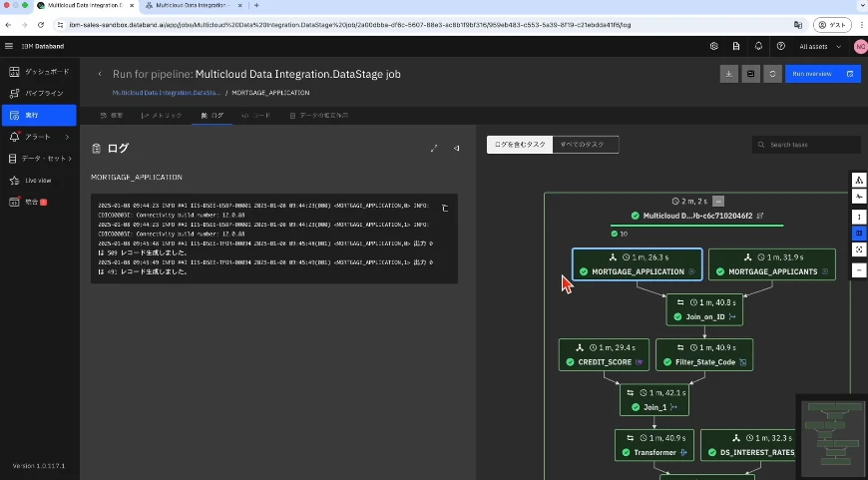Open the dashboard sidebar item

tap(39, 72)
